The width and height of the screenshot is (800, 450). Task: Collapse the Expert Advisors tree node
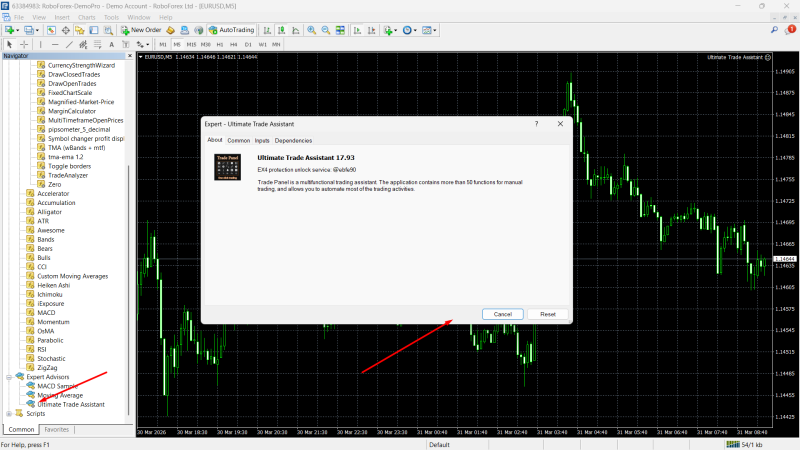coord(9,377)
